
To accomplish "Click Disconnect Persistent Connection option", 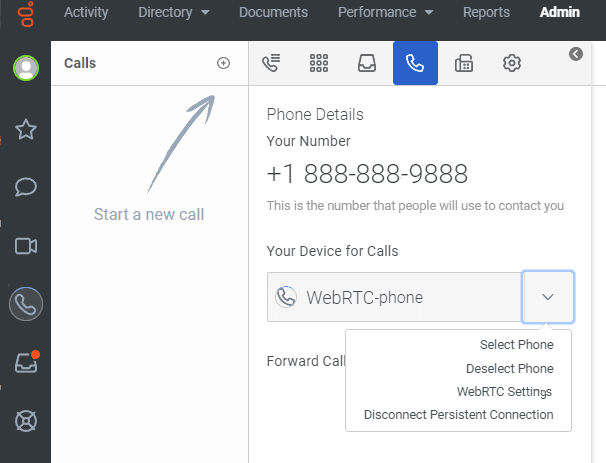I will 458,414.
